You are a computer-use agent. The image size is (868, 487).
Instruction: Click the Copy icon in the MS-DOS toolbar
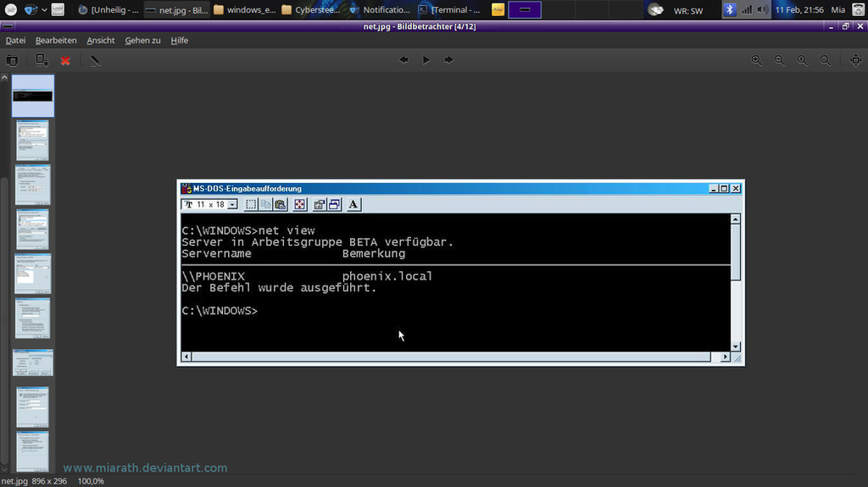(265, 205)
